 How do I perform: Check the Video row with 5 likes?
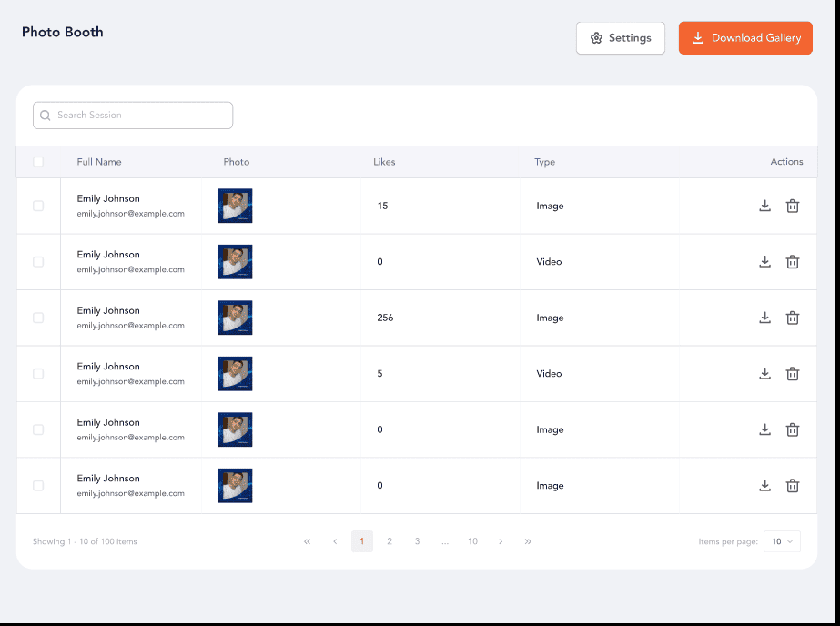[38, 373]
